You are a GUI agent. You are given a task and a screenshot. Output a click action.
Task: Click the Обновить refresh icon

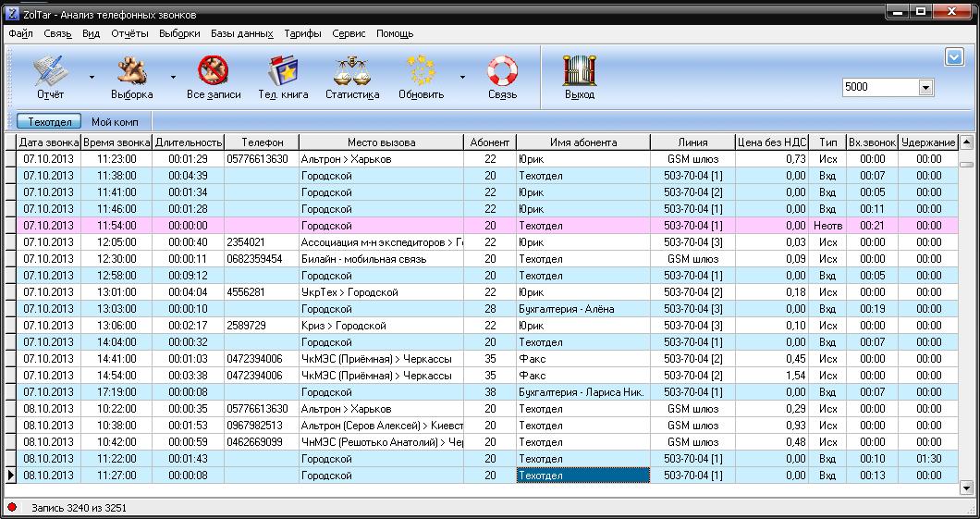pyautogui.click(x=422, y=71)
